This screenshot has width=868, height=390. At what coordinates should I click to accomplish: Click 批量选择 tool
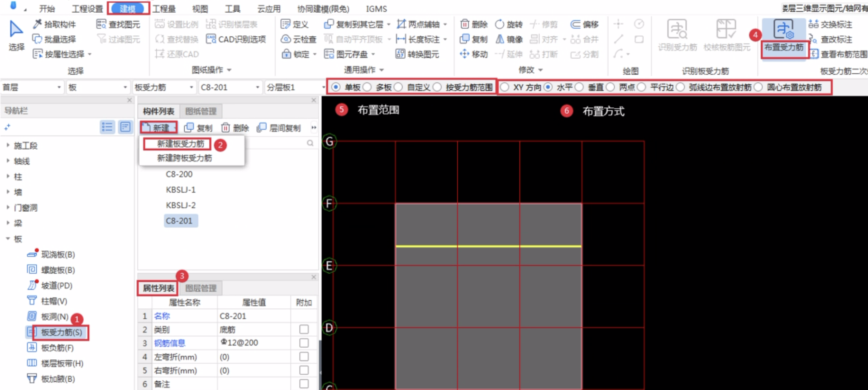[x=54, y=39]
